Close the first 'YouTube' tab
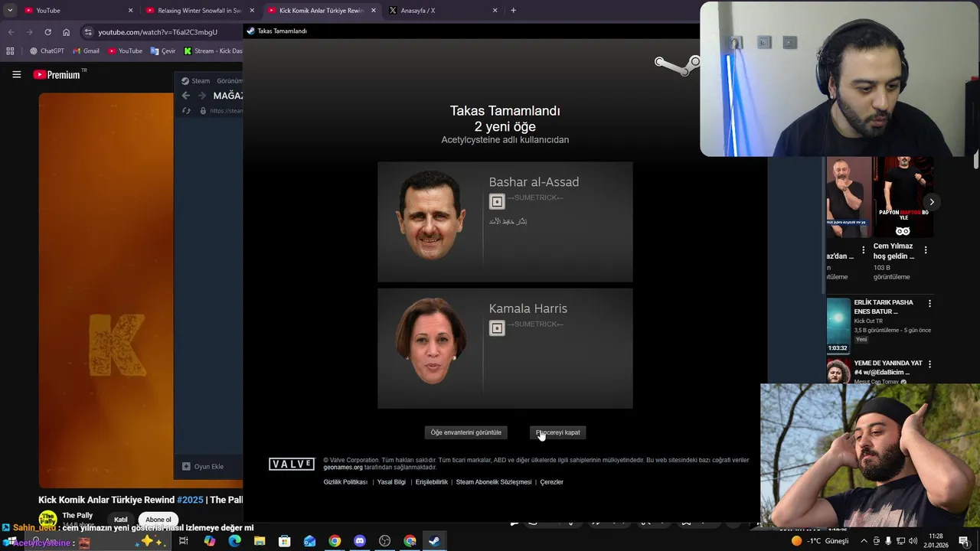 (130, 11)
